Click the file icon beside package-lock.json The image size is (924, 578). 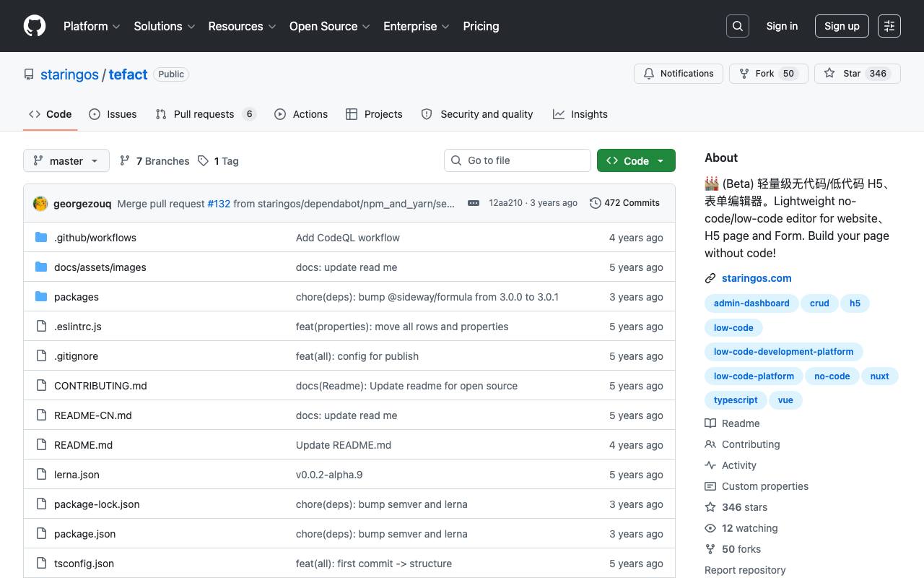(41, 504)
